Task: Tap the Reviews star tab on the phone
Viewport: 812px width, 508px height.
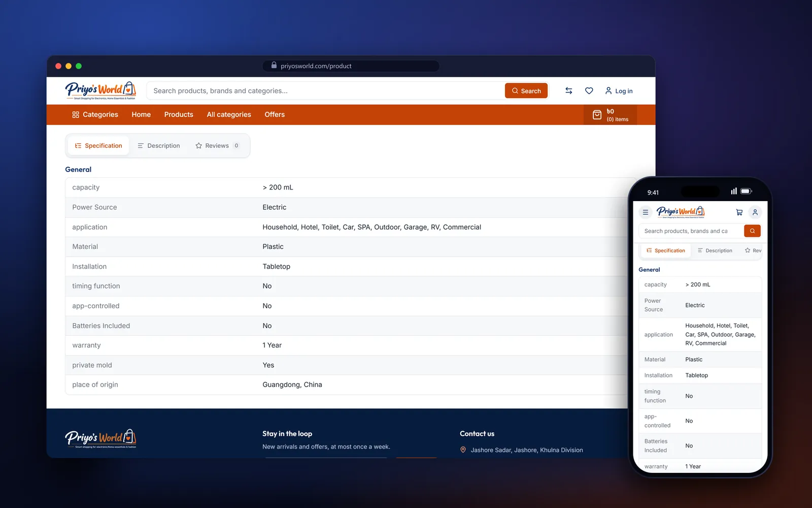Action: 753,250
